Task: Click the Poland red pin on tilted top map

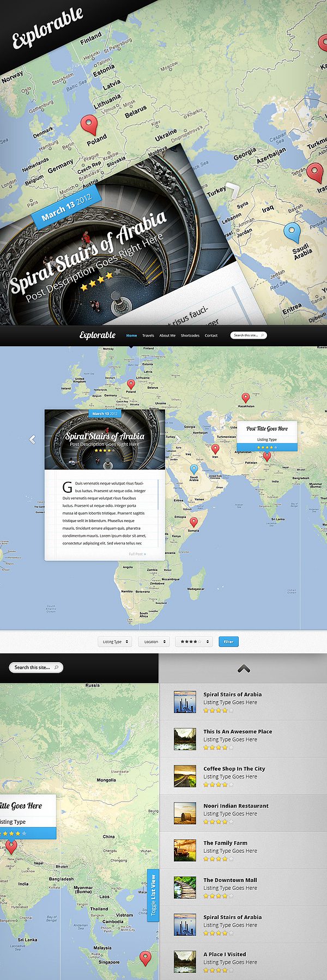Action: coord(89,125)
